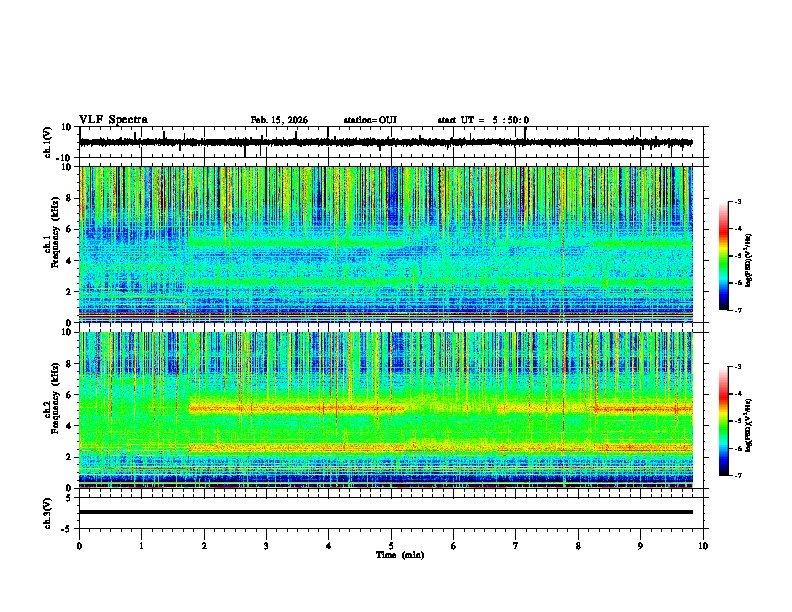This screenshot has width=792, height=612.
Task: Click the "4" kHz tick on ch.2 frequency axis
Action: (x=70, y=426)
